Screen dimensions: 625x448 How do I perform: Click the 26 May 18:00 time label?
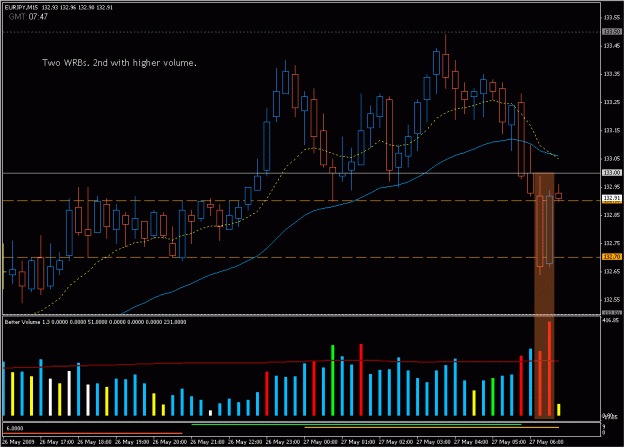coord(94,442)
